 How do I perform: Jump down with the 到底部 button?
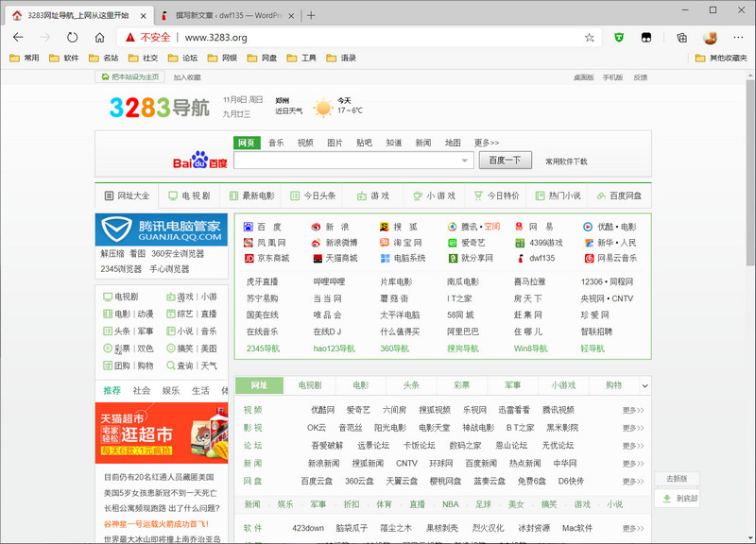(677, 499)
